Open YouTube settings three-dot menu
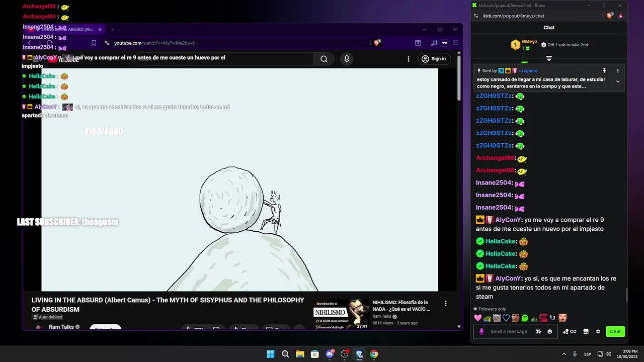 point(409,59)
